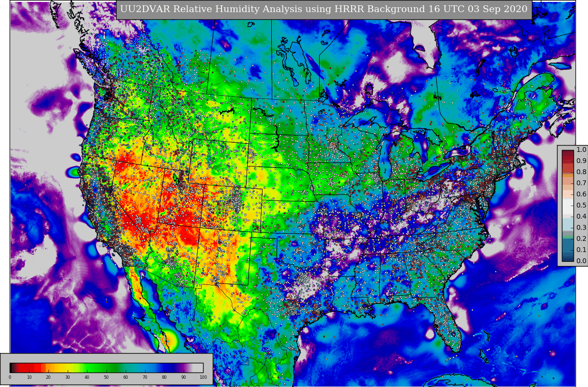Image resolution: width=588 pixels, height=387 pixels.
Task: Click the '10' label on humidity colorbar
Action: [x=29, y=377]
